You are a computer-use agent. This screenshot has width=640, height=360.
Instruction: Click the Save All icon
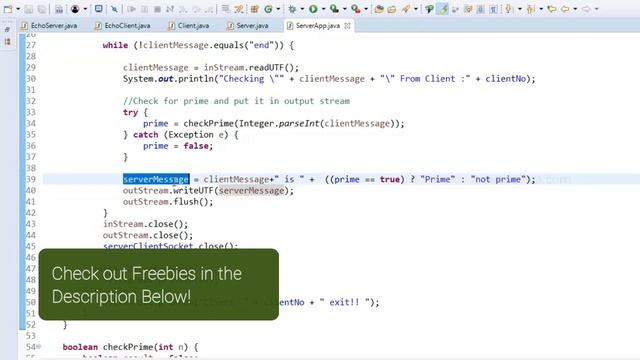point(41,9)
